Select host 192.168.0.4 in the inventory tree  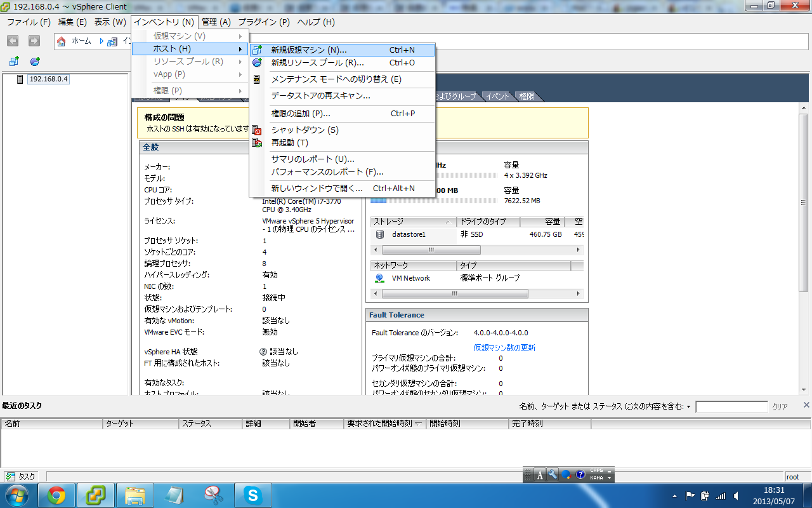pos(49,79)
